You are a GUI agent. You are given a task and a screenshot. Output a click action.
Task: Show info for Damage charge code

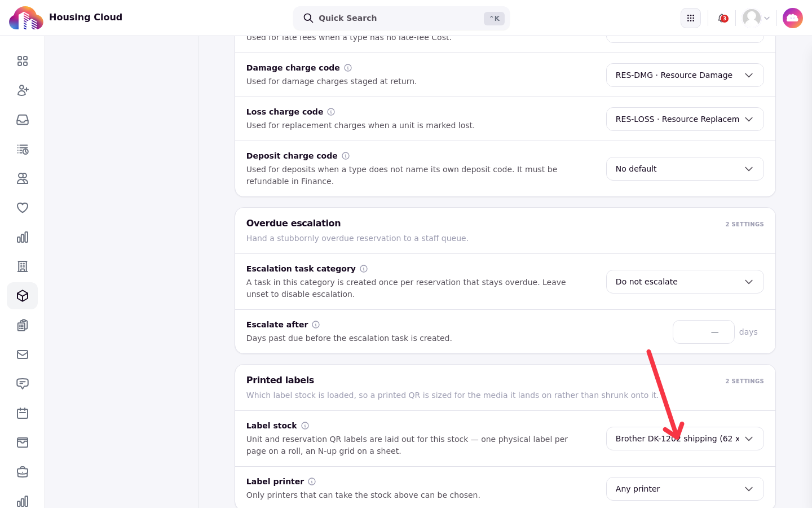click(x=348, y=68)
